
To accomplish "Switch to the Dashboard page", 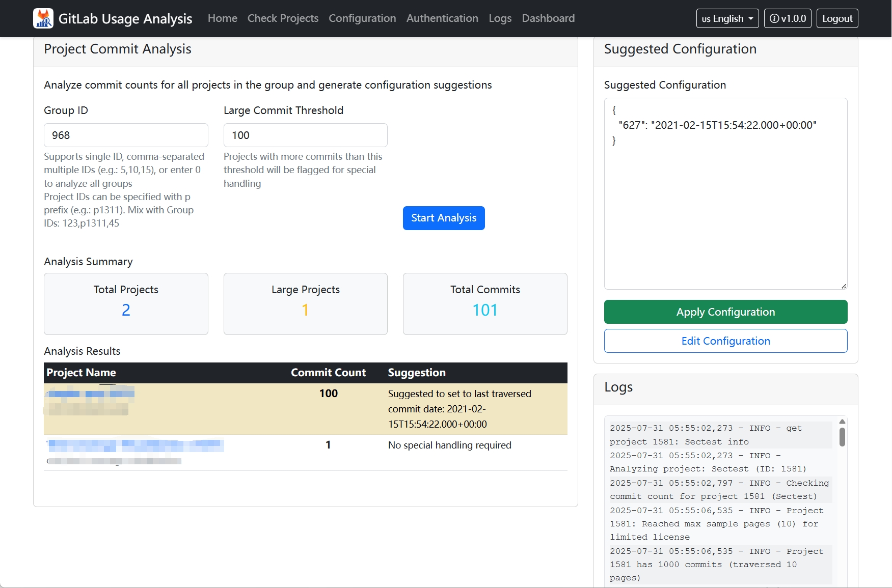I will click(x=548, y=18).
